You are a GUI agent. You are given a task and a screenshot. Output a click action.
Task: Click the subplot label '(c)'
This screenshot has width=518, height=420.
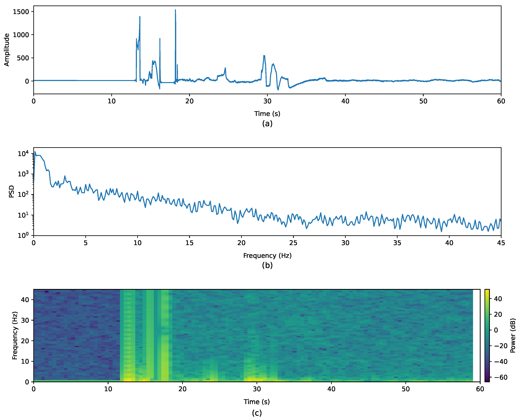pyautogui.click(x=257, y=413)
